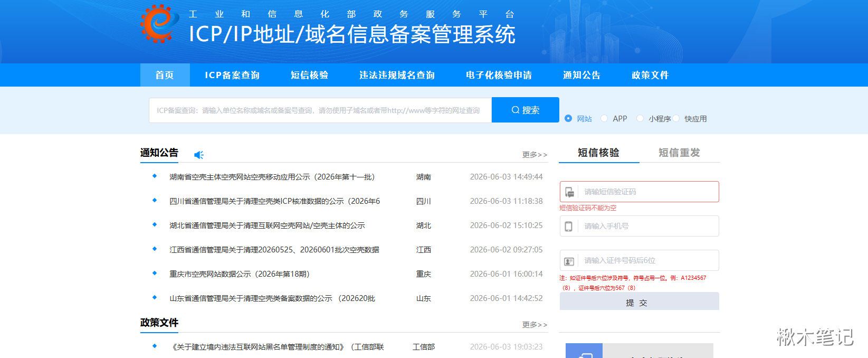868x358 pixels.
Task: Open the 四川省通信管理局 notice
Action: click(274, 201)
